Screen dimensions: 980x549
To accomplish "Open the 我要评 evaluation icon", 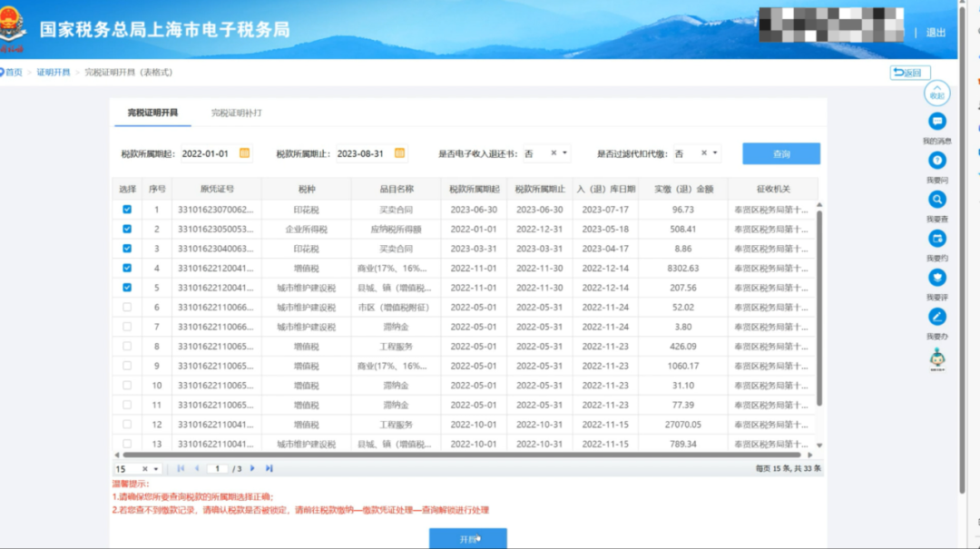I will tap(937, 278).
